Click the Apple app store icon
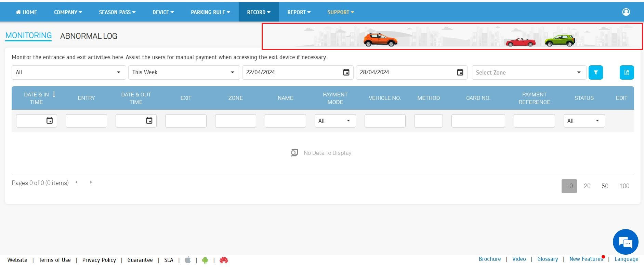Viewport: 644px width, 267px height. (188, 260)
